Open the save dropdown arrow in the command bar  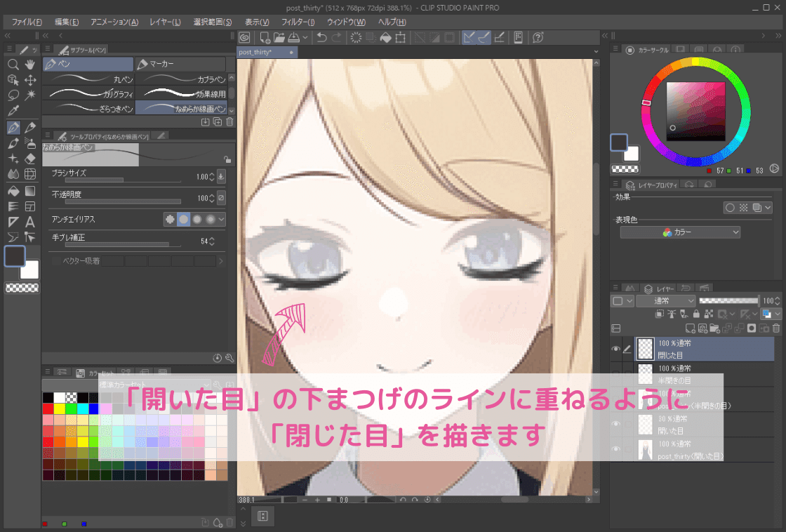(305, 38)
